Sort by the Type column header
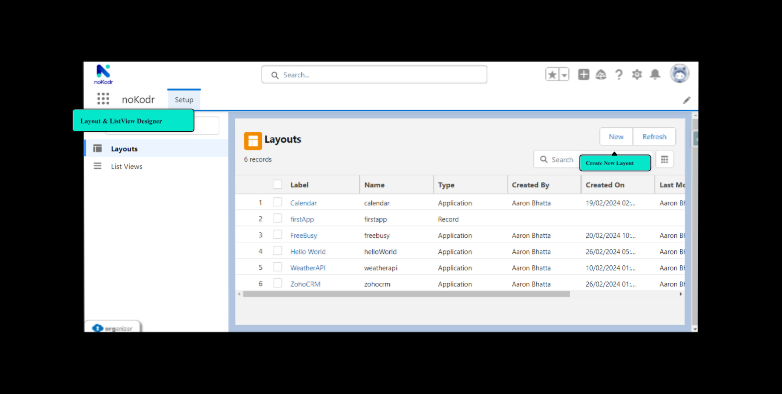Screen dimensions: 782x394 coord(446,185)
